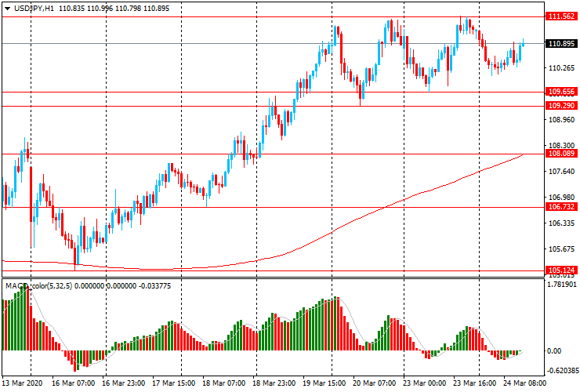The height and width of the screenshot is (392, 580).
Task: Click the 19 Mar 15:00 time label
Action: pos(325,384)
